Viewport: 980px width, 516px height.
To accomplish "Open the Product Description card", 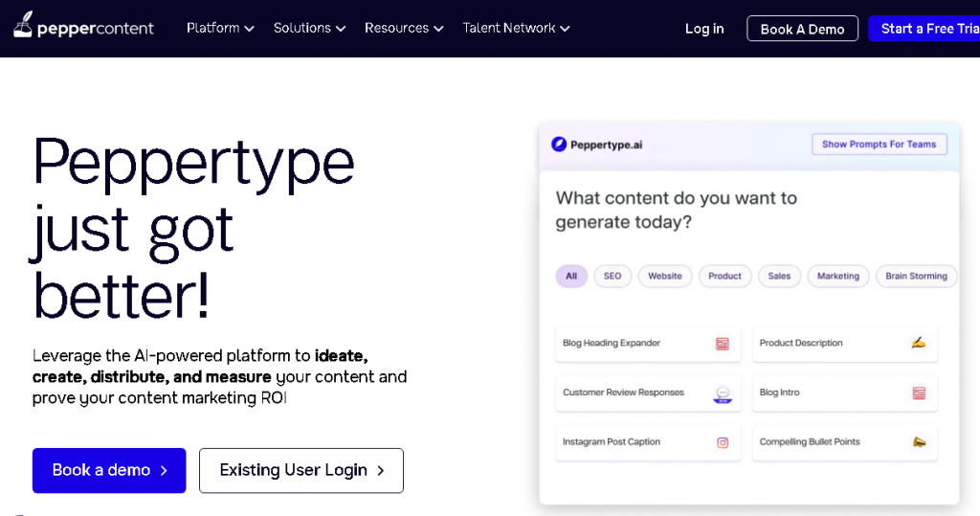I will tap(845, 344).
